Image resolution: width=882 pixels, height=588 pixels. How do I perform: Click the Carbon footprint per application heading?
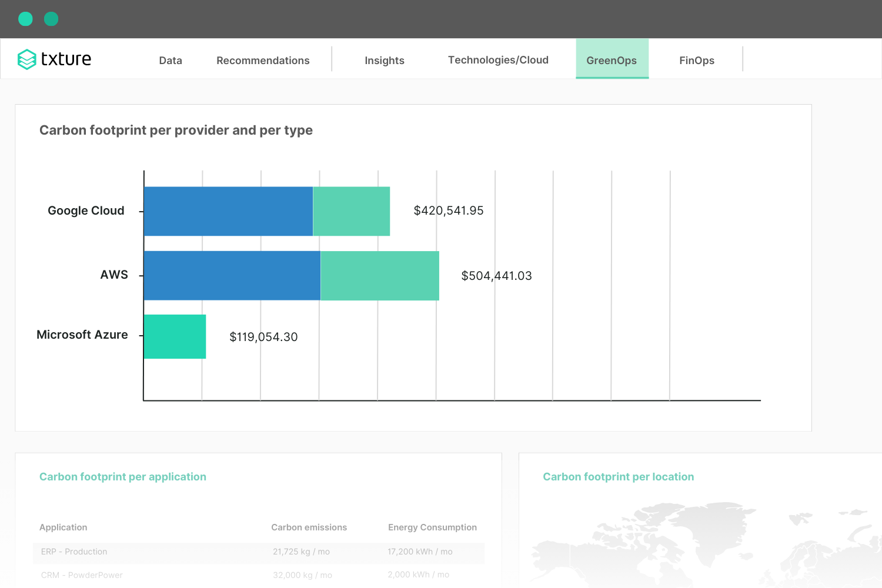point(123,477)
